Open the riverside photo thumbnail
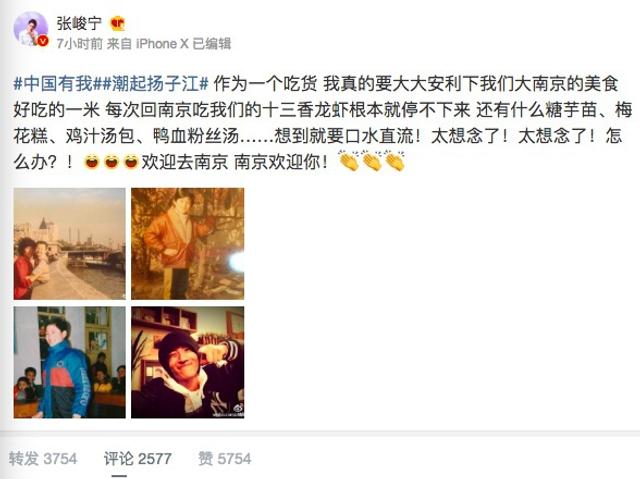The height and width of the screenshot is (479, 640). pos(69,244)
